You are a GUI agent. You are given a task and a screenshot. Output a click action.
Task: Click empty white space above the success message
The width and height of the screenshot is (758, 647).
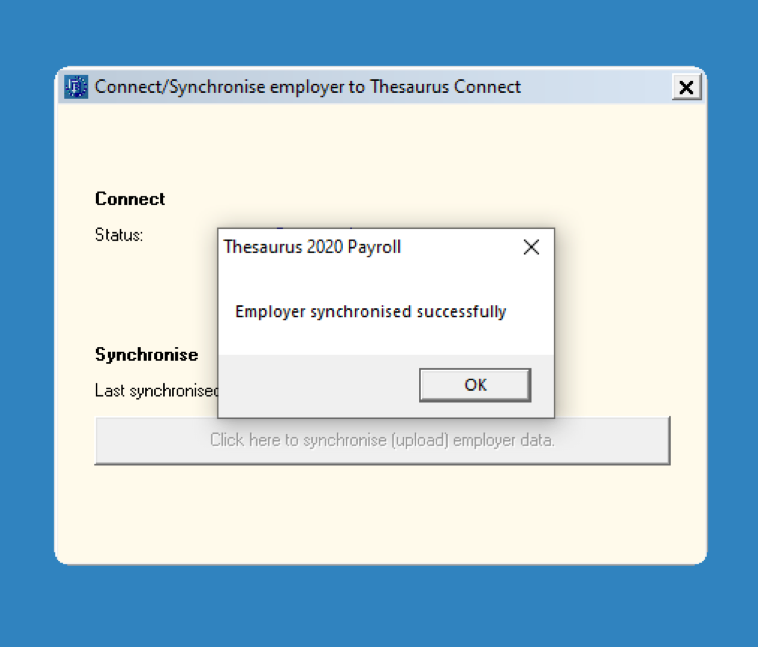point(386,282)
